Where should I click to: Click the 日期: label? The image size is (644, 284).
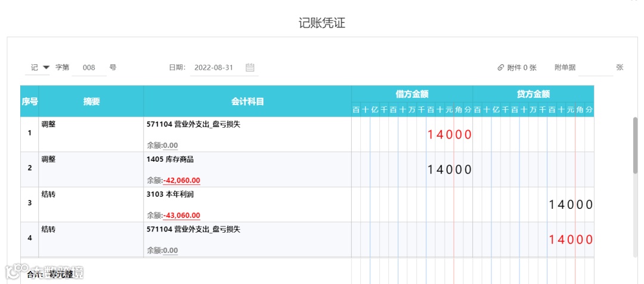178,68
